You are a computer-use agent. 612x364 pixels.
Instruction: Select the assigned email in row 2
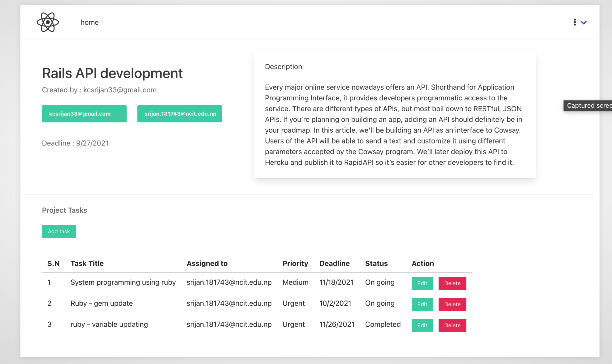(229, 303)
